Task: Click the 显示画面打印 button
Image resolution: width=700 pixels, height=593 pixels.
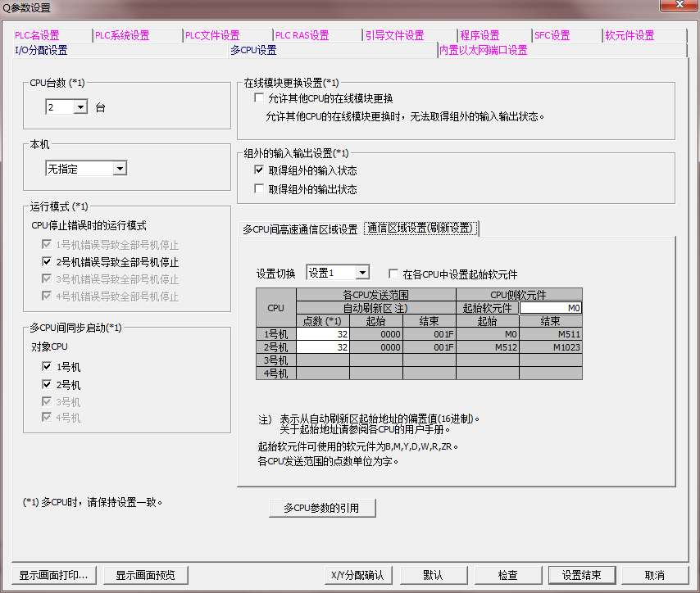Action: [x=53, y=575]
